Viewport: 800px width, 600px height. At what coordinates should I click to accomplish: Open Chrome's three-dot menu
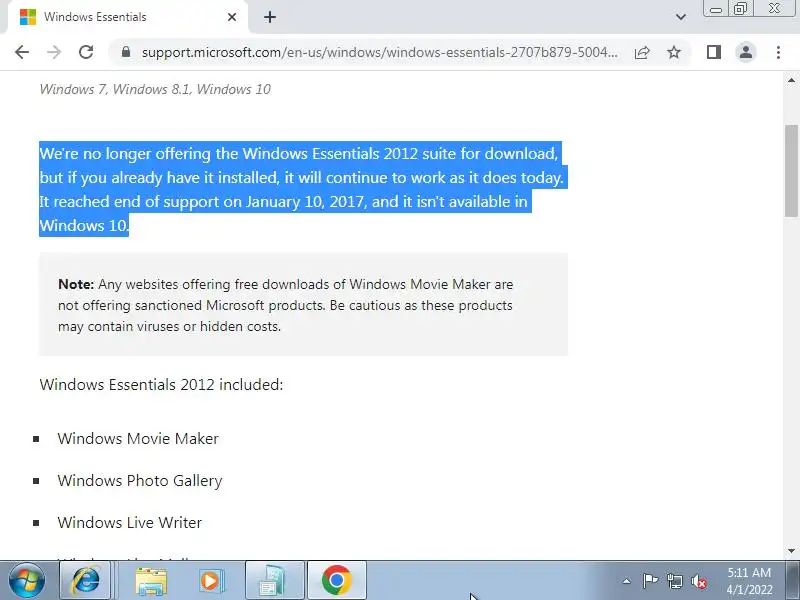[778, 52]
